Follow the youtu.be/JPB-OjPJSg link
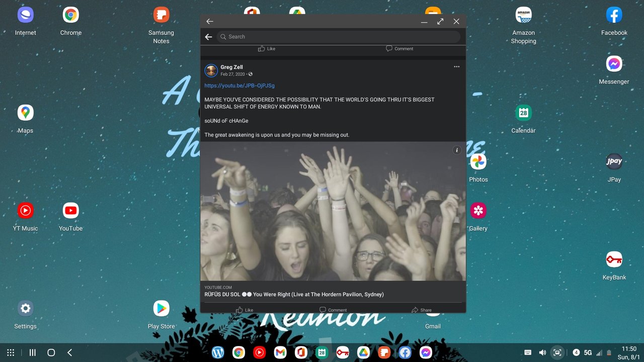 239,85
